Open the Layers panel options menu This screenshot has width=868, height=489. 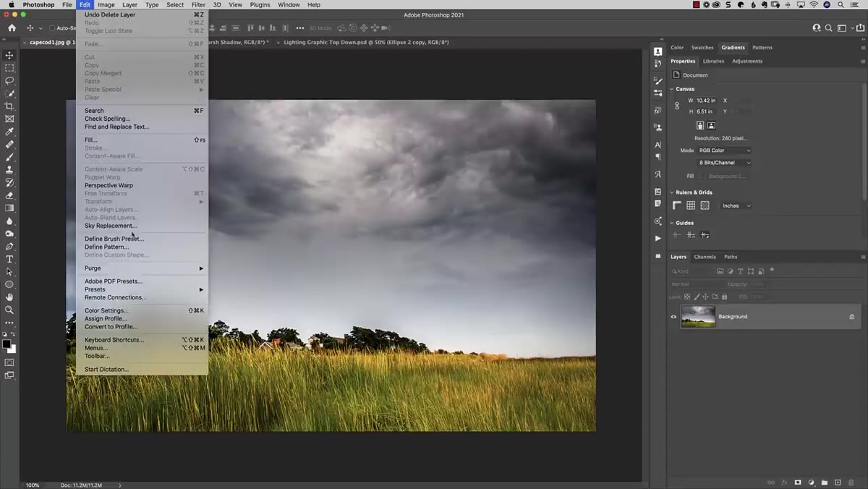863,257
